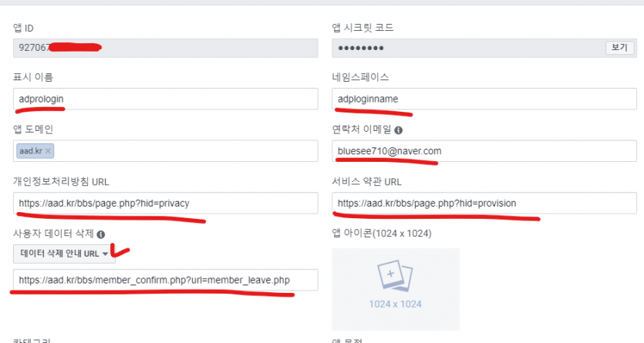Image resolution: width=644 pixels, height=343 pixels.
Task: Click the 앱 아이콘(1024 x 1024) label
Action: tap(381, 234)
